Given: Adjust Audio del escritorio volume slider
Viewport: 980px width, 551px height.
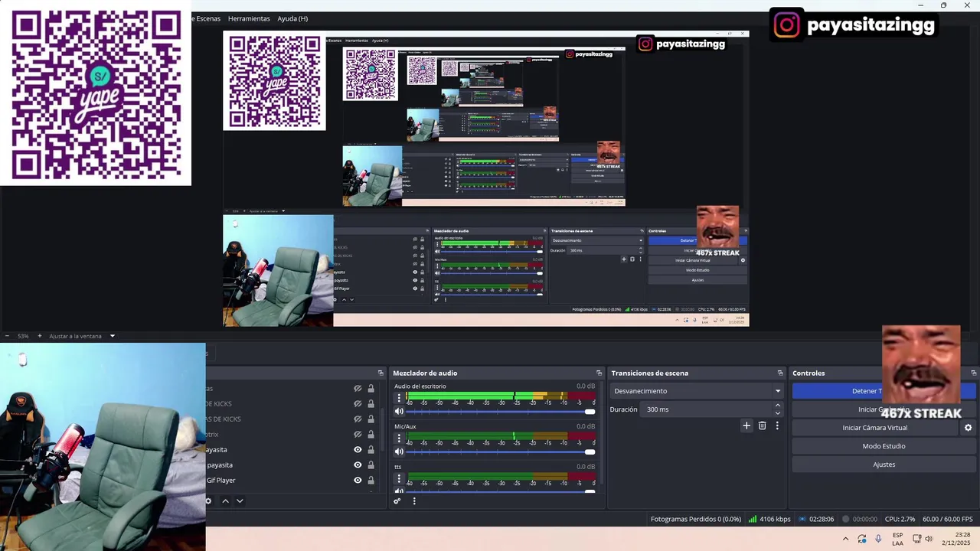Looking at the screenshot, I should 501,412.
